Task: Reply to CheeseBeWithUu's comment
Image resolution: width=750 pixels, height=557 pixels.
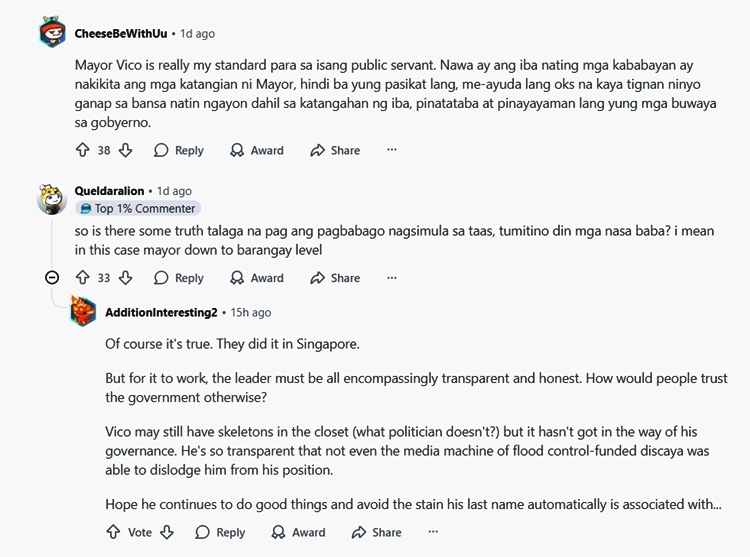Action: tap(178, 150)
